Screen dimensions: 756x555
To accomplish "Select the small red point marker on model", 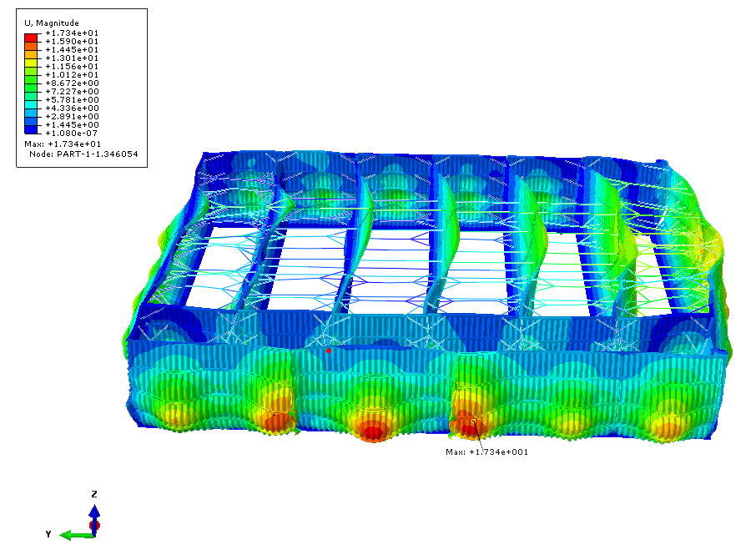I will point(329,351).
